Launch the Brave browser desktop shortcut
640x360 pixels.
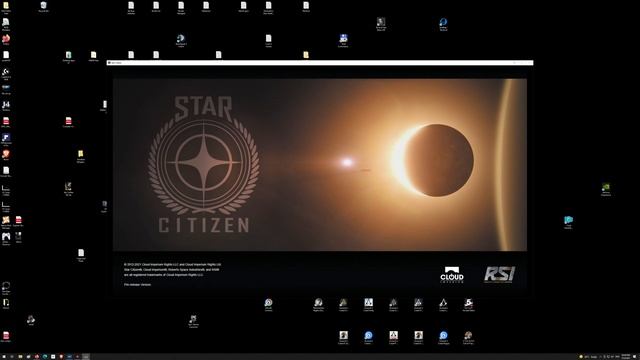pyautogui.click(x=6, y=155)
